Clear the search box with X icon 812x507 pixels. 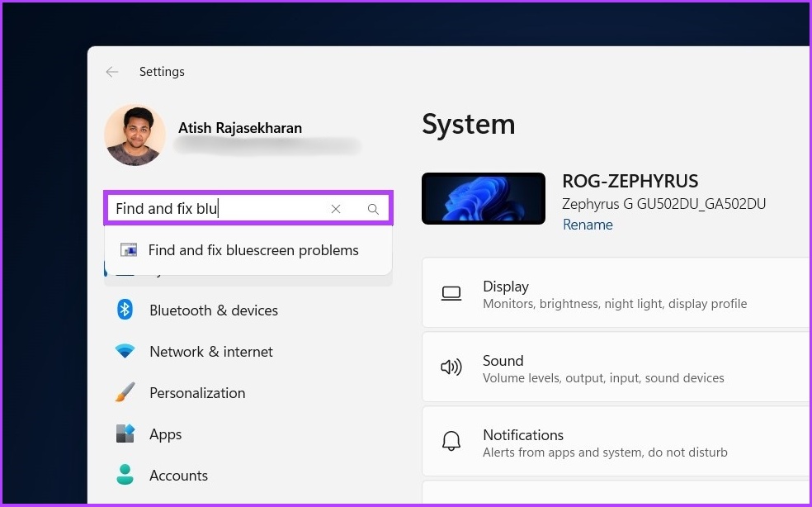336,209
